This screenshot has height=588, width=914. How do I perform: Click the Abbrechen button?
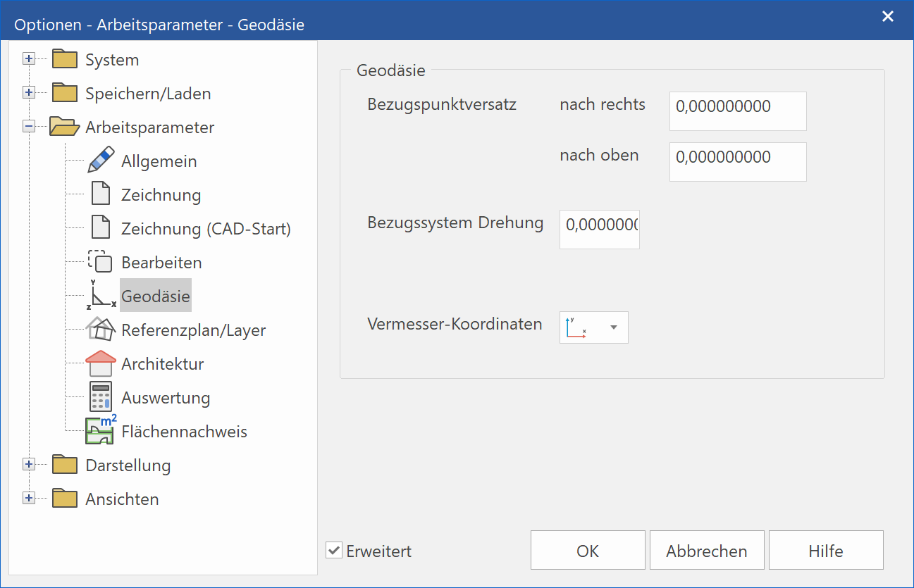[x=707, y=550]
